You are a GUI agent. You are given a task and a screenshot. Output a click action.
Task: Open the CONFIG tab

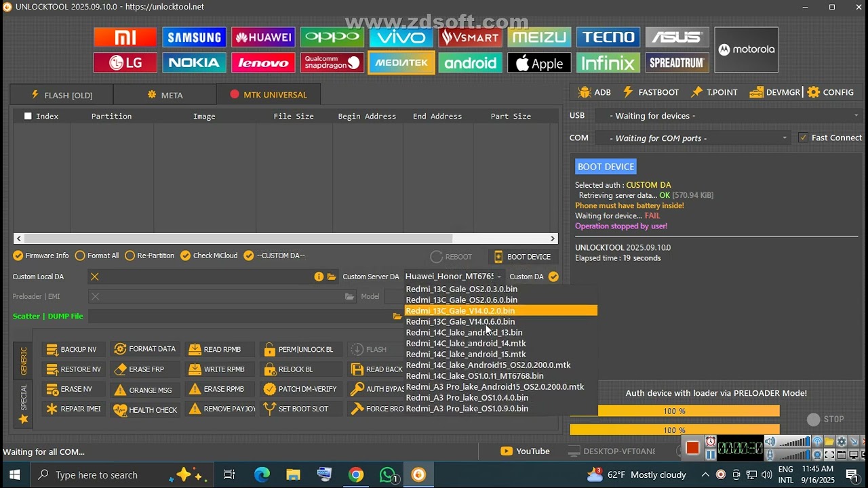pos(831,92)
